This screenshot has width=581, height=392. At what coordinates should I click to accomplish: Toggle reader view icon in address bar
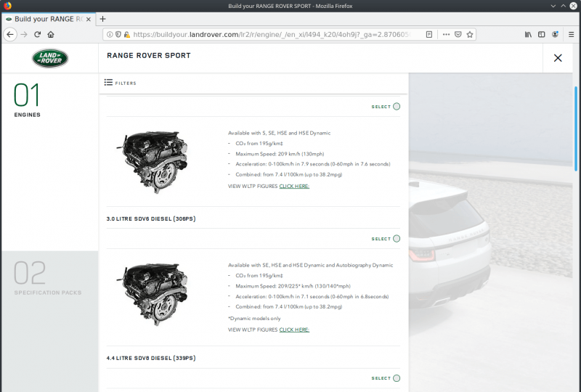[429, 34]
